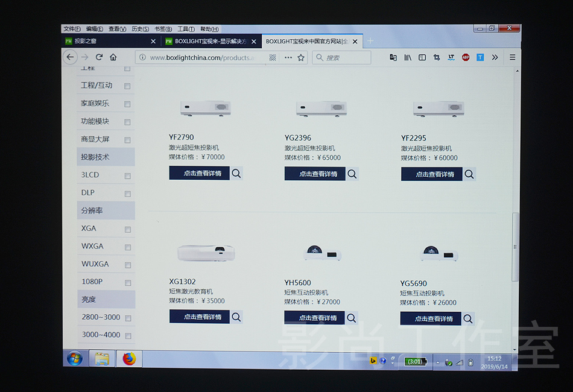Open the QR code icon in the address bar

tap(273, 57)
